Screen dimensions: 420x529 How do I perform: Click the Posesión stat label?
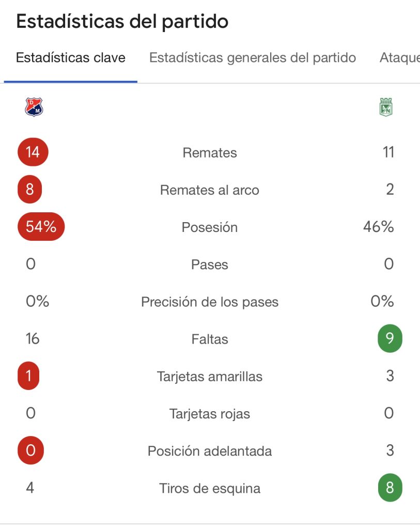(210, 227)
